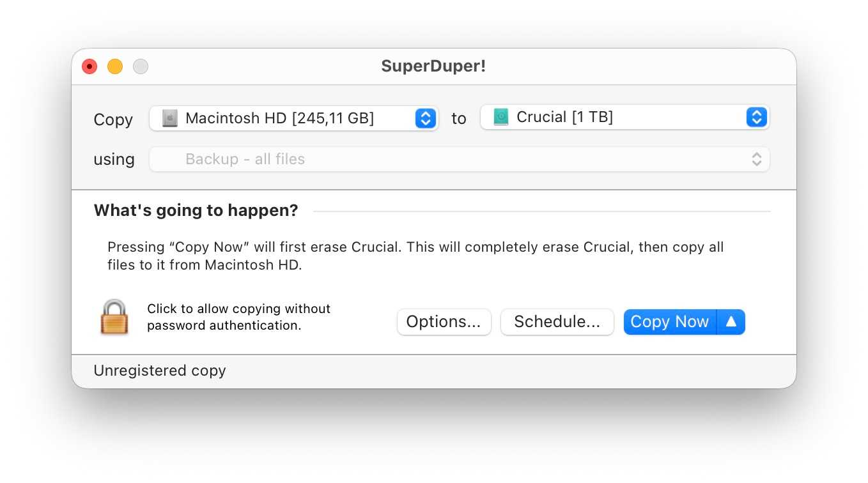
Task: Click the 'Unregistered copy' status text
Action: (160, 371)
